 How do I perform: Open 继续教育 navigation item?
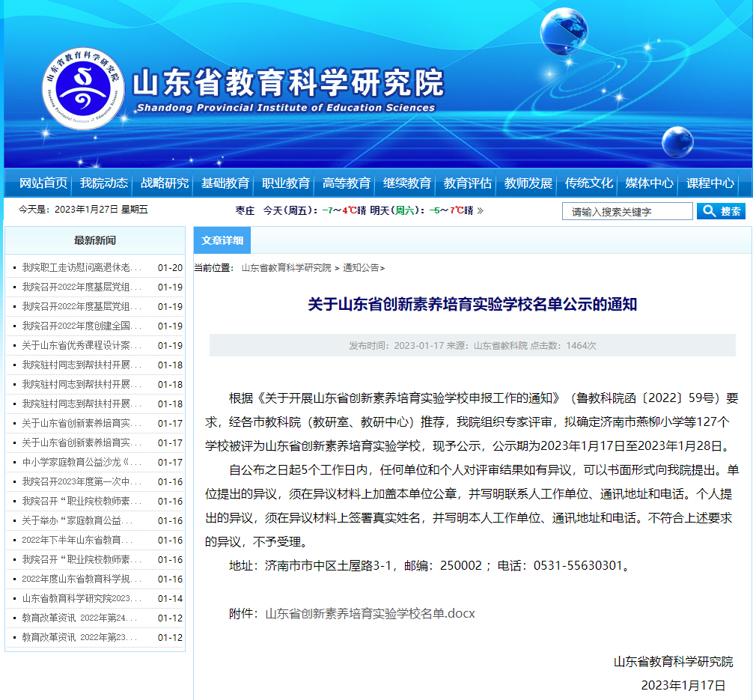[x=406, y=183]
